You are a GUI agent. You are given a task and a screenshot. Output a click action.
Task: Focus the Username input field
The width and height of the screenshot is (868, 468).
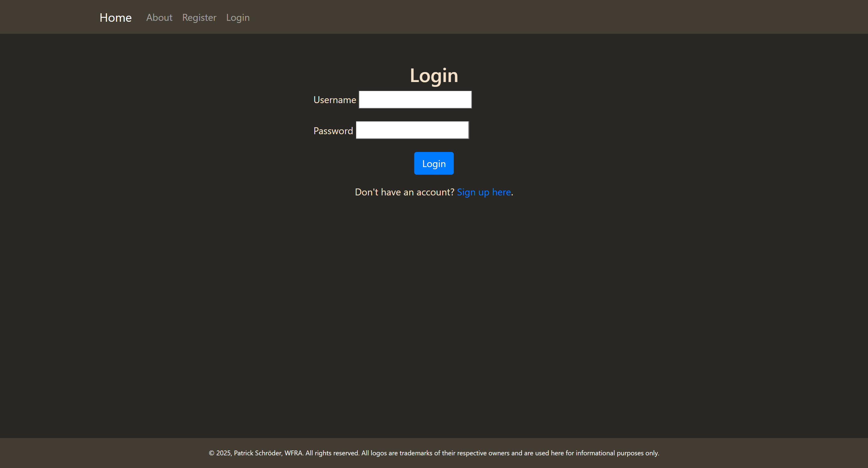(x=415, y=100)
